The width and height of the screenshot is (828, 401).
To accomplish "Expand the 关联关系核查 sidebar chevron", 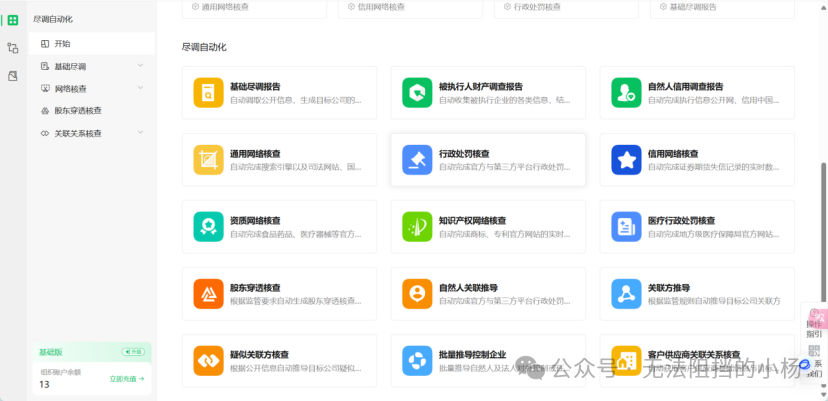I will (140, 133).
